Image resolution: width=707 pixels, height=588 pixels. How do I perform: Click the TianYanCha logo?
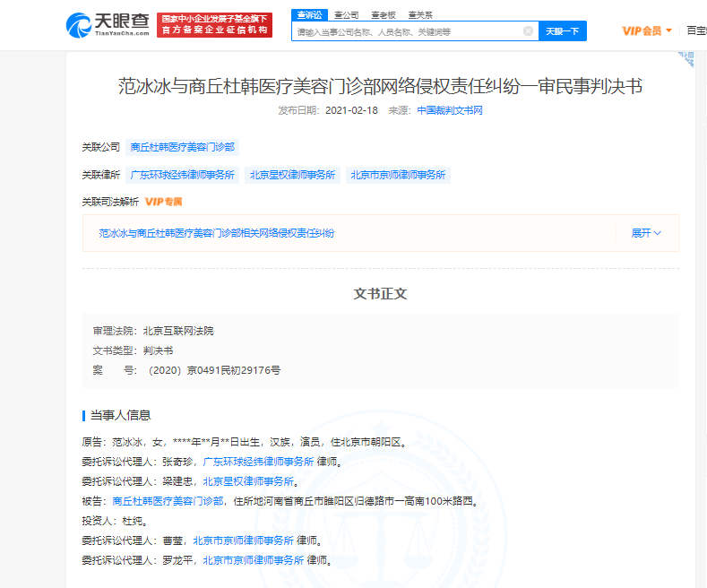point(108,24)
